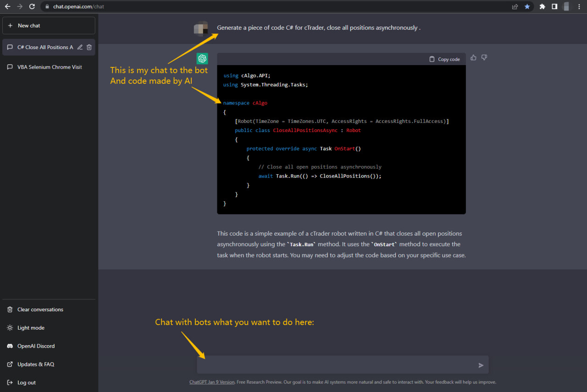Click the user prompt text about cTrader
The width and height of the screenshot is (587, 392).
click(x=319, y=28)
